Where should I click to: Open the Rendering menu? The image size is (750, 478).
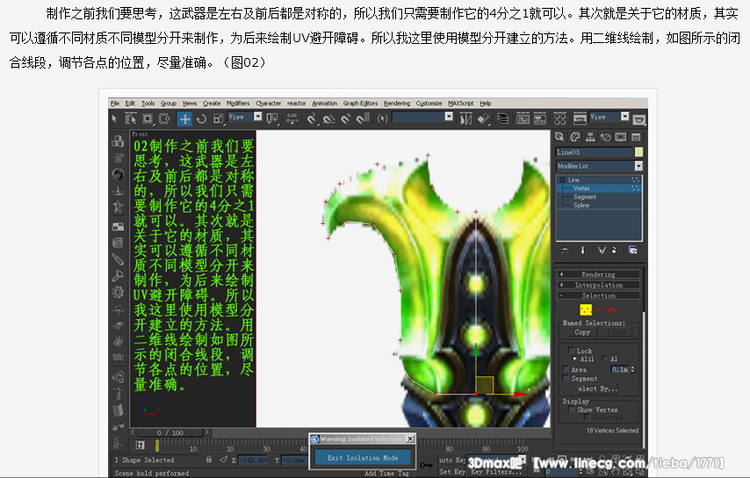(x=397, y=103)
